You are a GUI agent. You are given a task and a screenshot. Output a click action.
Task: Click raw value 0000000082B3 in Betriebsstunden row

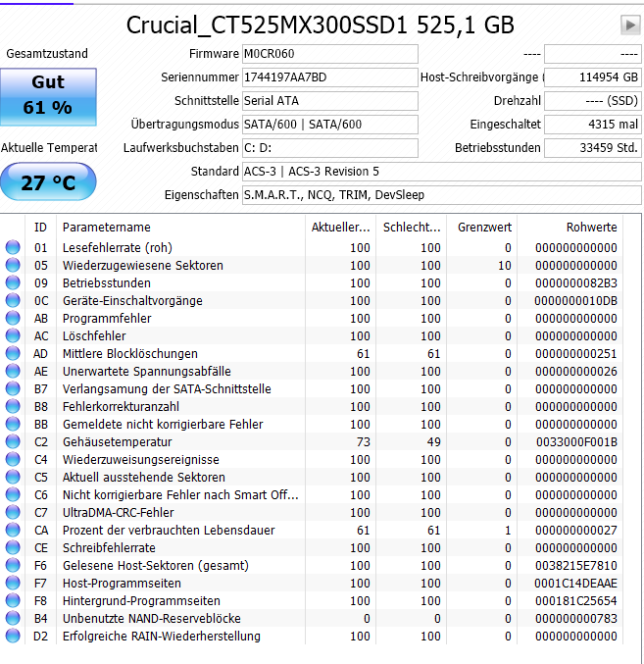(576, 282)
